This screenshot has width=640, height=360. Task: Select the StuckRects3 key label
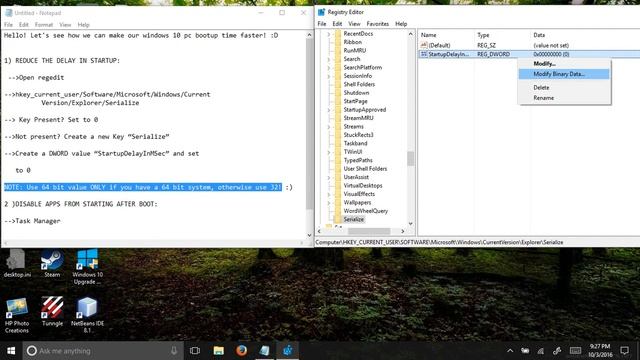[358, 135]
